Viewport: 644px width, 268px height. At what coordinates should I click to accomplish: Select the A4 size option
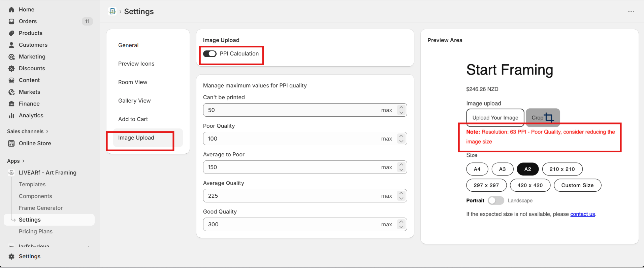477,169
